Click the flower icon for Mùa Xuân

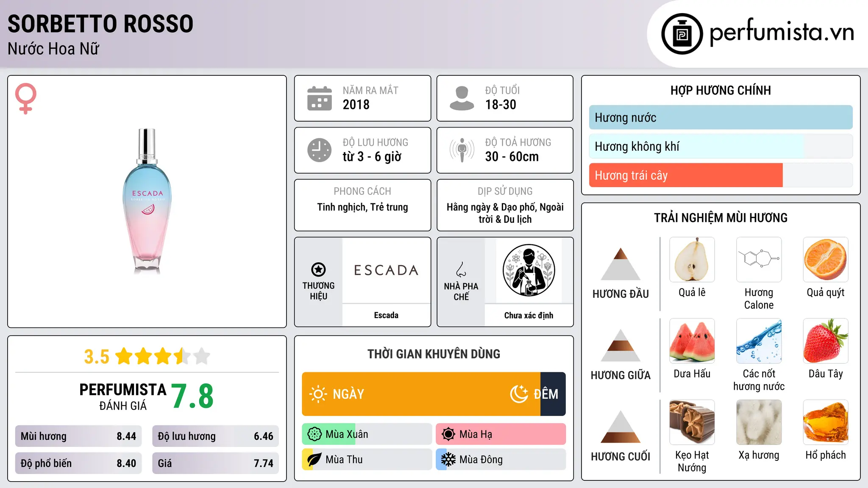click(314, 434)
